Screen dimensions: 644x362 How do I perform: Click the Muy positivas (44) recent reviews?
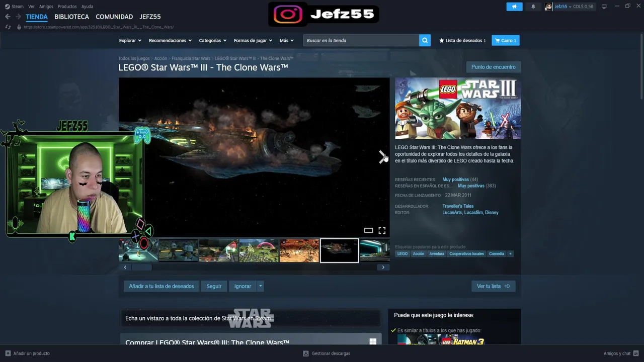(460, 179)
